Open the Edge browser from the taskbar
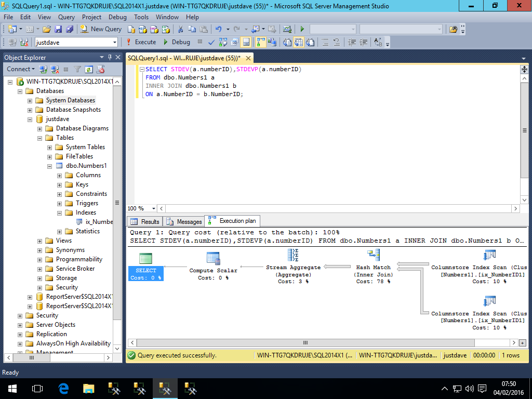This screenshot has height=399, width=532. 63,388
